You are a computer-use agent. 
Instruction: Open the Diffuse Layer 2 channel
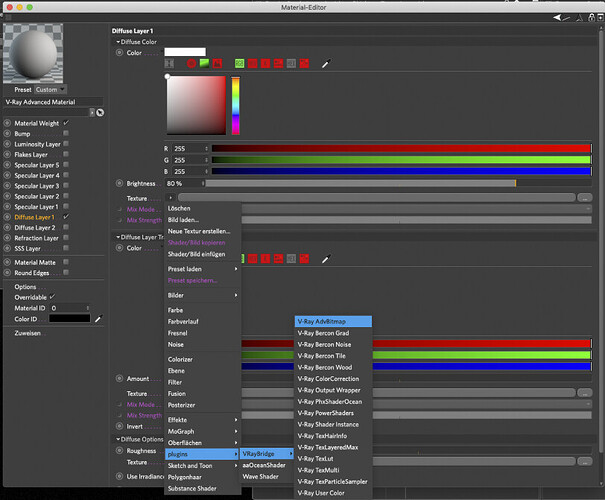(x=35, y=228)
